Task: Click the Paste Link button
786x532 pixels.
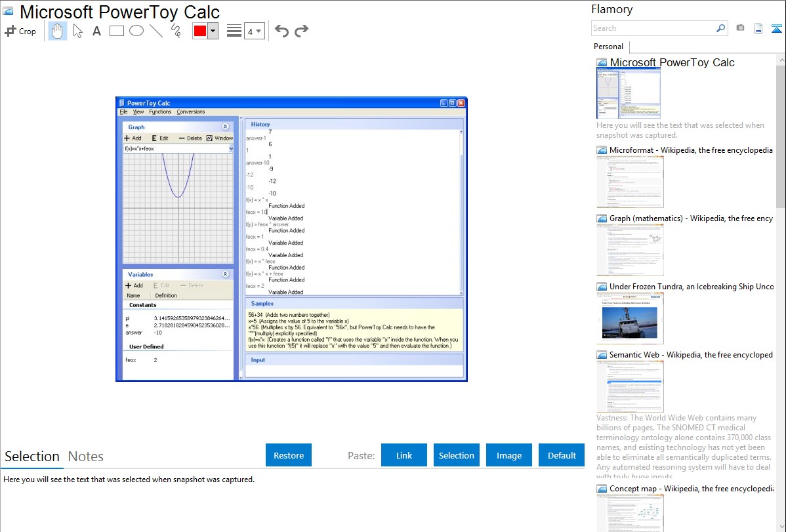Action: (404, 455)
